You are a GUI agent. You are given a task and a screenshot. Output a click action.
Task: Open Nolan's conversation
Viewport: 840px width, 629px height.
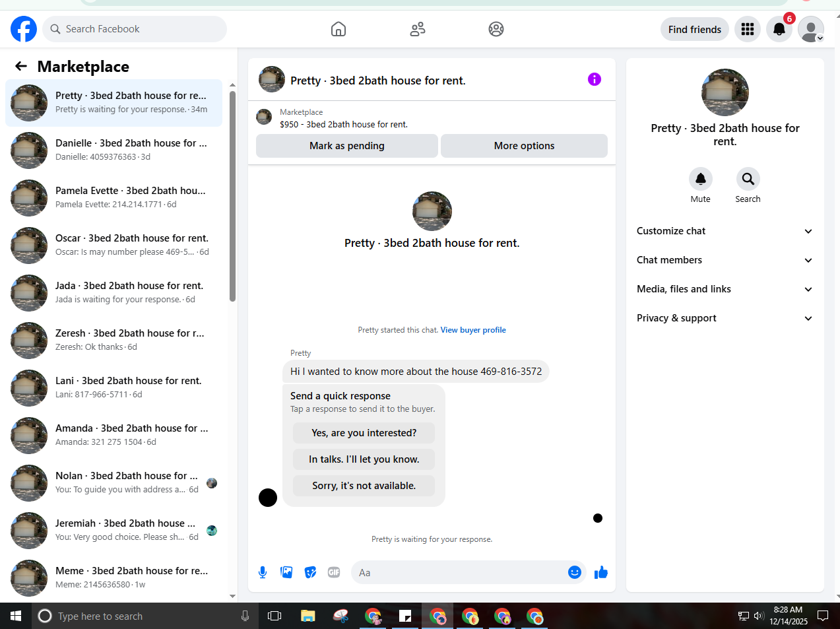(113, 482)
